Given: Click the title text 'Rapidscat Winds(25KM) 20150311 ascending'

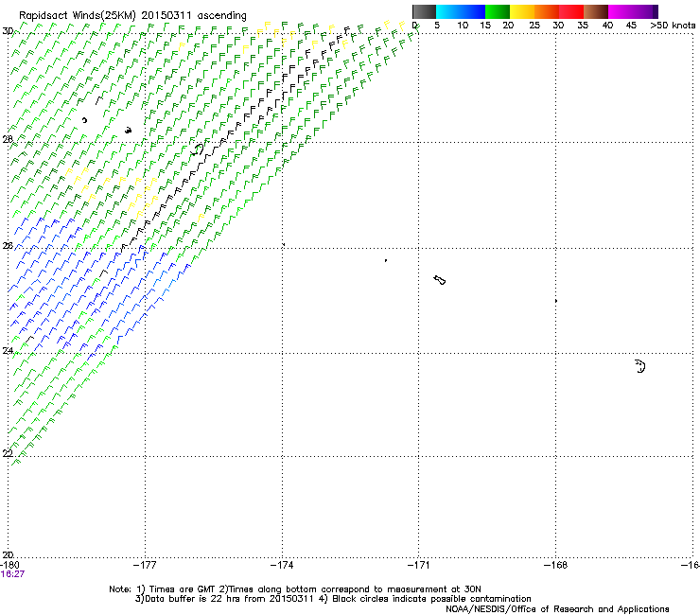Looking at the screenshot, I should pyautogui.click(x=132, y=16).
